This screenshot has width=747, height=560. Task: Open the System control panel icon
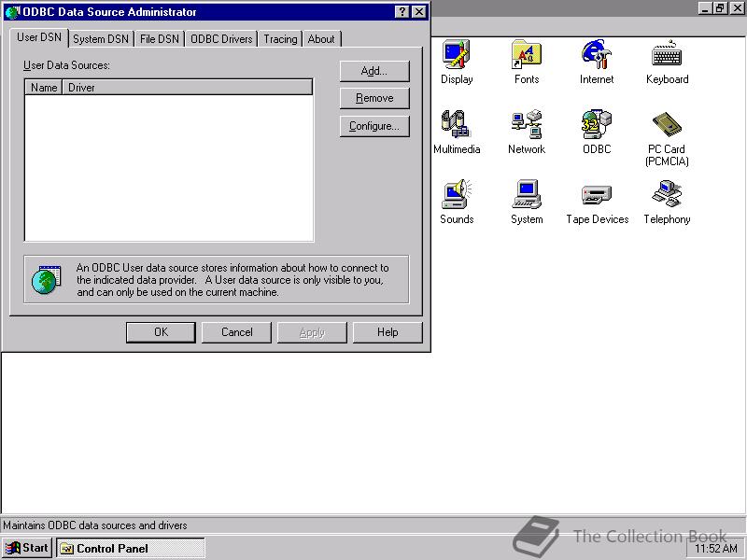[527, 202]
